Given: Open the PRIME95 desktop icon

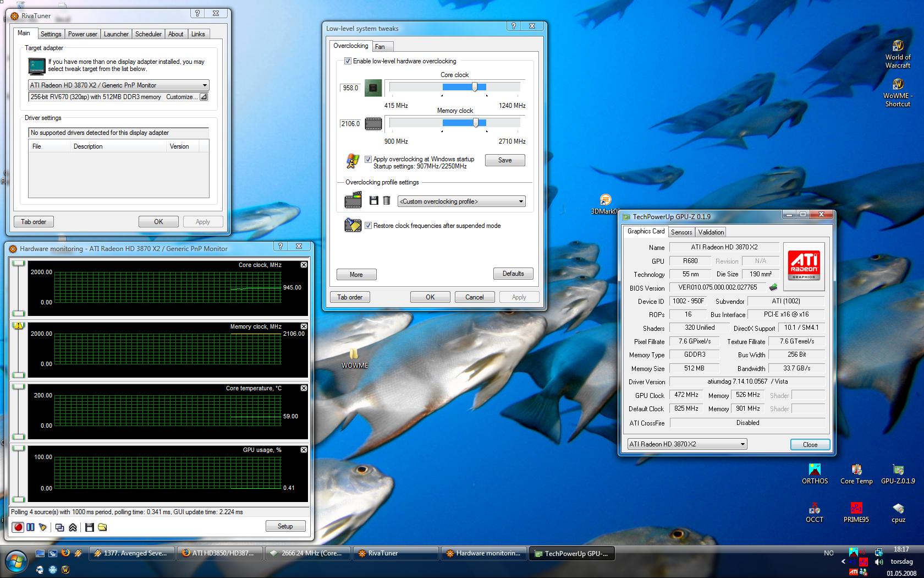Looking at the screenshot, I should (x=856, y=512).
